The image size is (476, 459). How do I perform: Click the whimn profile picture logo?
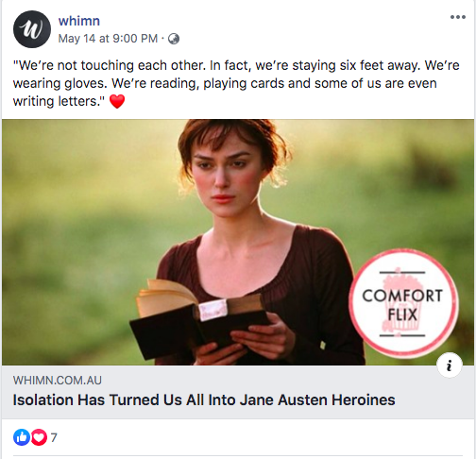pyautogui.click(x=32, y=29)
